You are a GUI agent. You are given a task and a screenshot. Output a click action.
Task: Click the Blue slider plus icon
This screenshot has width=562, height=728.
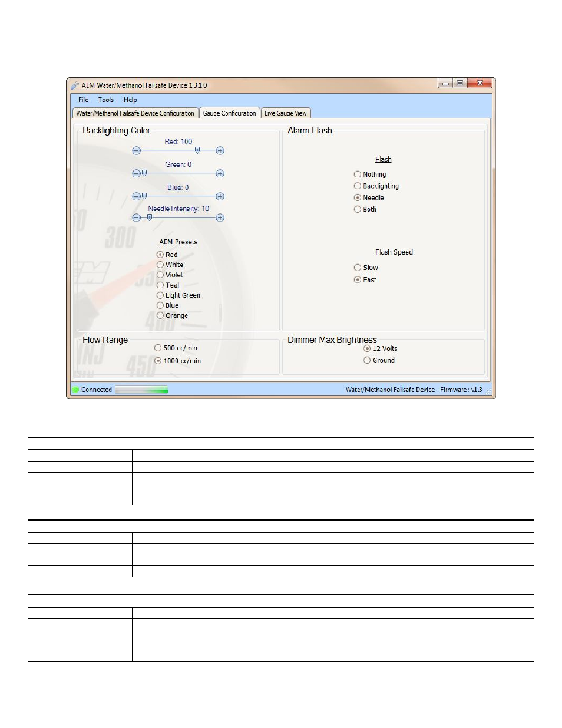pos(220,196)
